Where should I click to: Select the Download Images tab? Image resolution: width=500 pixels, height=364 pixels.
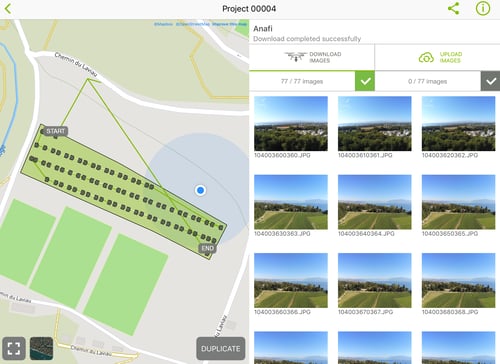(312, 57)
